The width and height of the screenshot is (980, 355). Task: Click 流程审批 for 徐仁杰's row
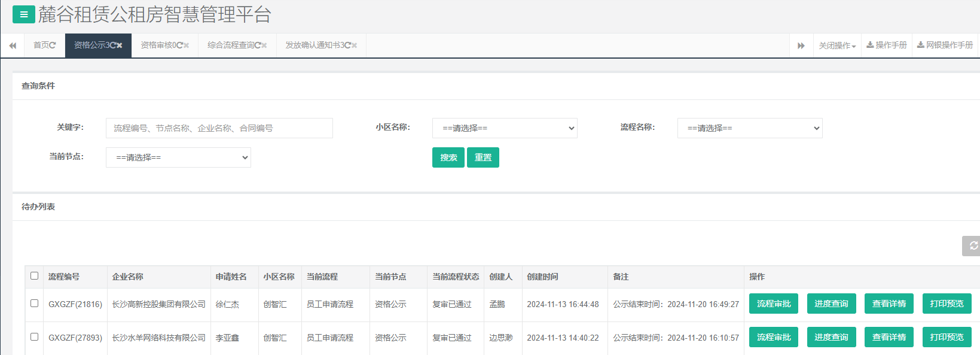(x=774, y=304)
